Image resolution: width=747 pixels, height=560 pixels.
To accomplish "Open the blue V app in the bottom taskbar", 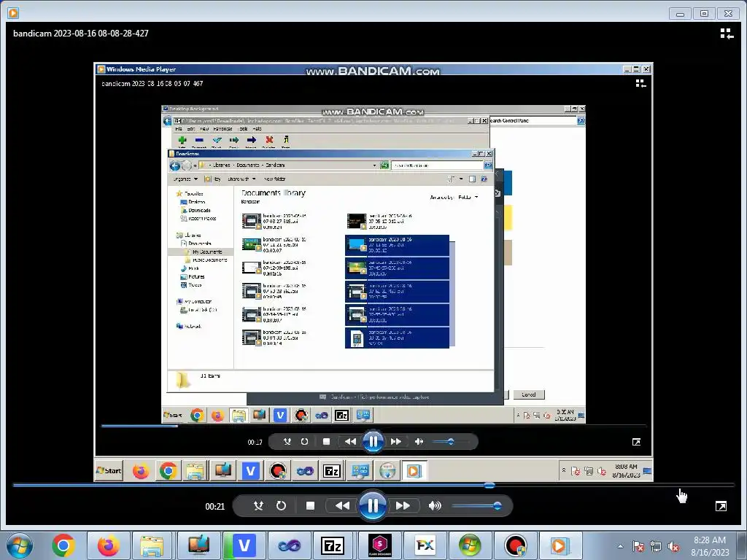I will (244, 545).
